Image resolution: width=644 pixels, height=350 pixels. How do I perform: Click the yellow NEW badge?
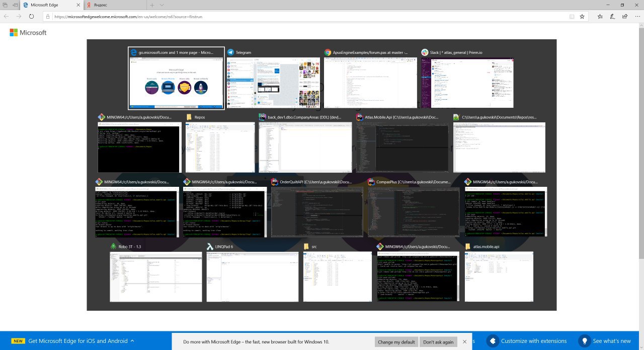click(x=18, y=341)
